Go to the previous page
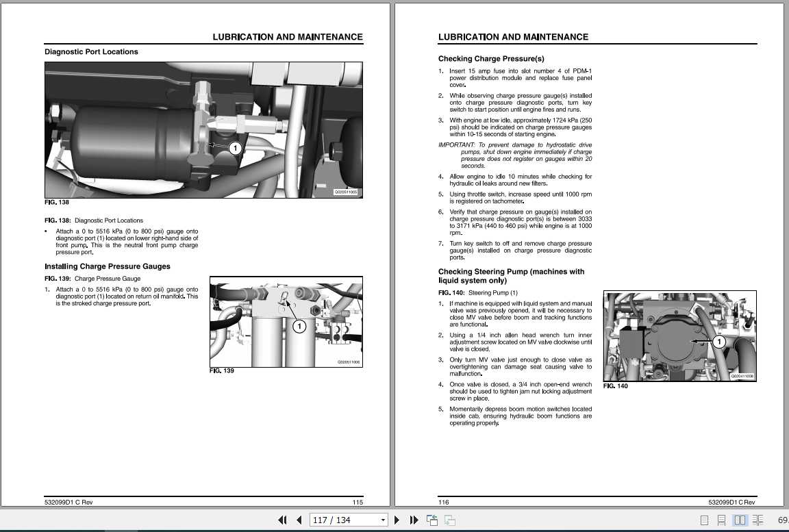Image resolution: width=789 pixels, height=532 pixels. pyautogui.click(x=299, y=520)
